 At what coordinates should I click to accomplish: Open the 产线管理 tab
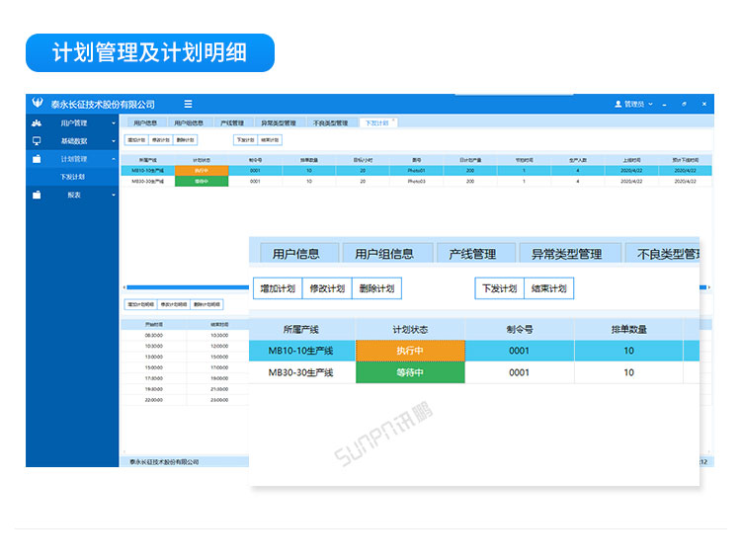click(x=231, y=123)
